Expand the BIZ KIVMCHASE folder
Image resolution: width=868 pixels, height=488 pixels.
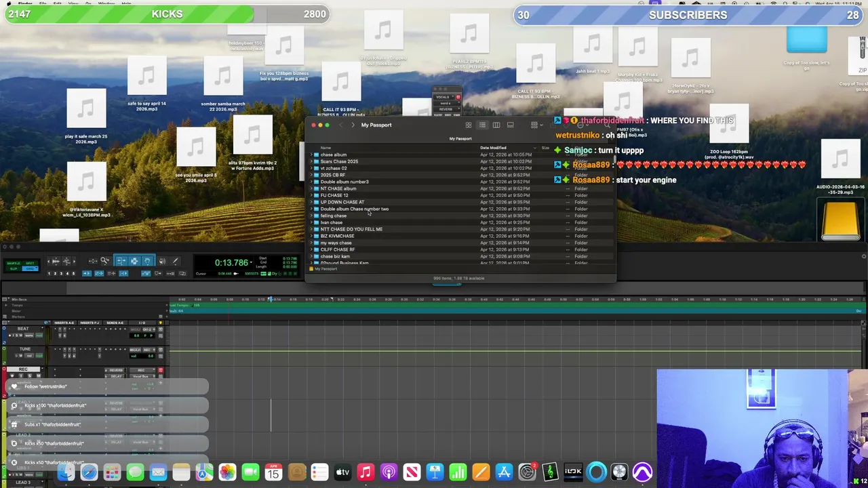[x=311, y=236]
